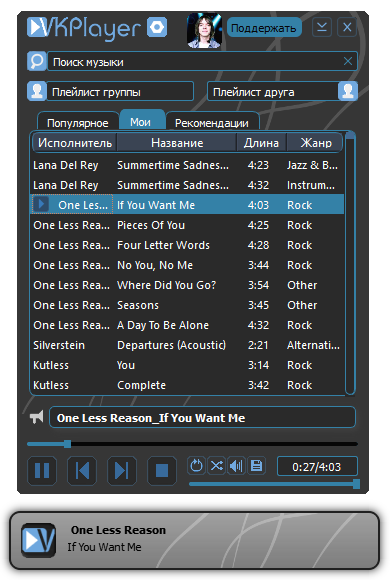Select the track Where Did You Go?
This screenshot has height=580, width=390.
[187, 285]
